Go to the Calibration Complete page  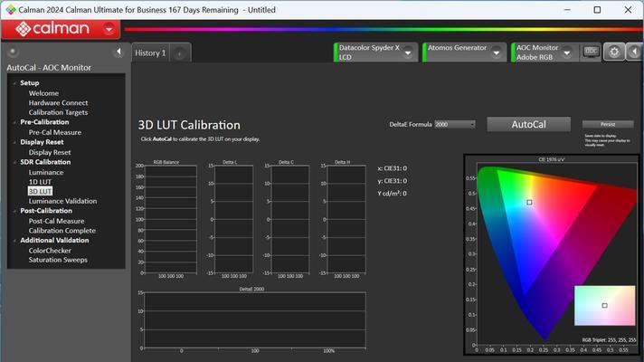click(x=62, y=231)
